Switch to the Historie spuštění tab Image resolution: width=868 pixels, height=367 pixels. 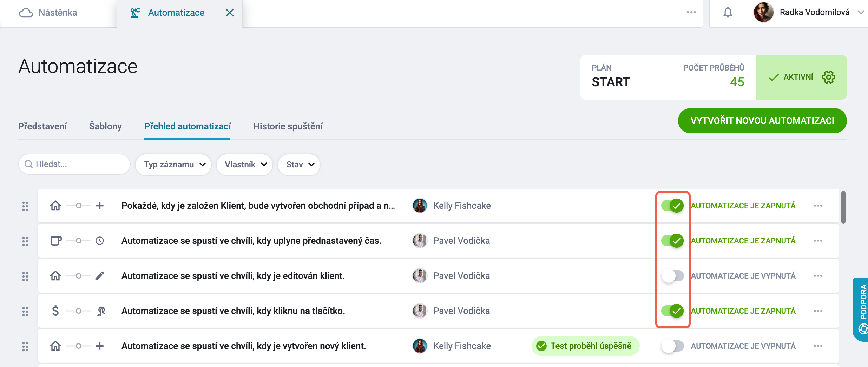coord(288,126)
